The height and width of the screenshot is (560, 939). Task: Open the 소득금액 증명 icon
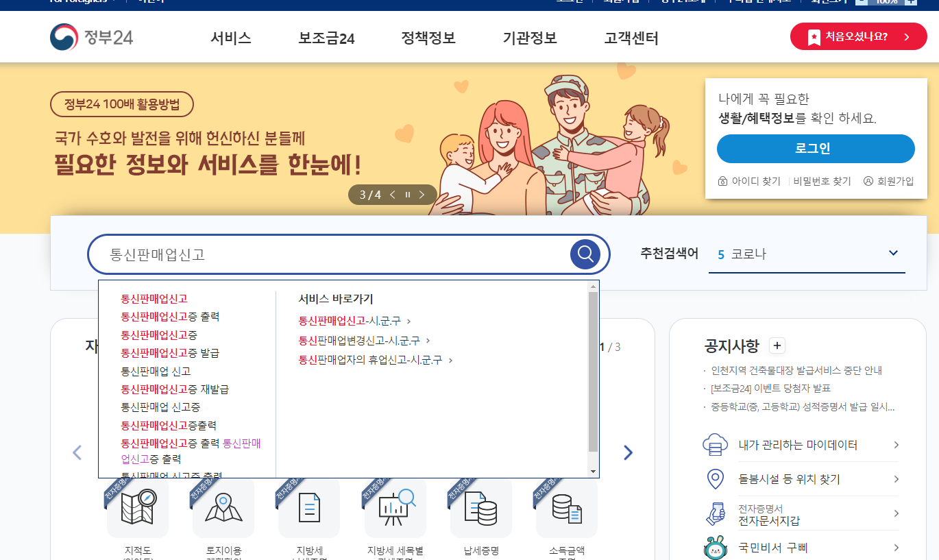point(567,509)
